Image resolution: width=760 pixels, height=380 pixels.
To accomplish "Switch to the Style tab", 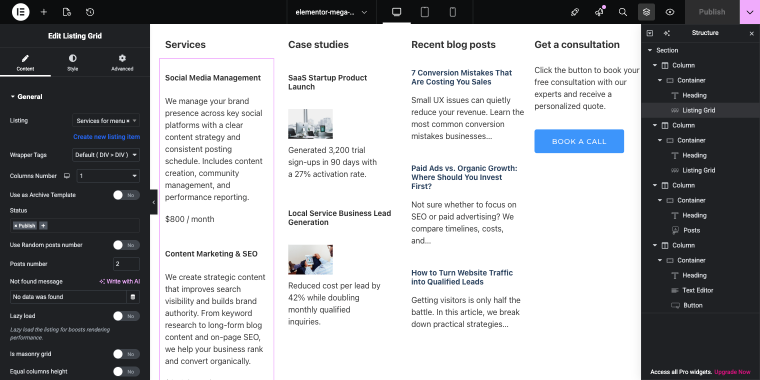I will pyautogui.click(x=72, y=63).
